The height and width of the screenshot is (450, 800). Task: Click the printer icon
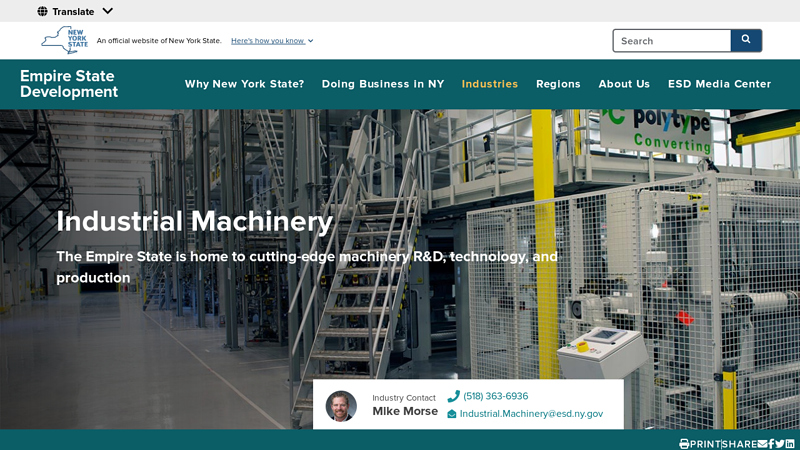(x=684, y=444)
